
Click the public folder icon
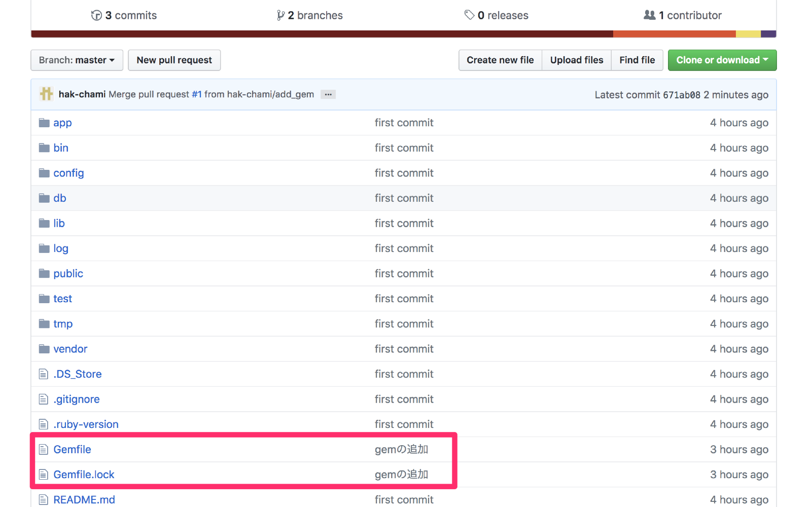[x=44, y=273]
